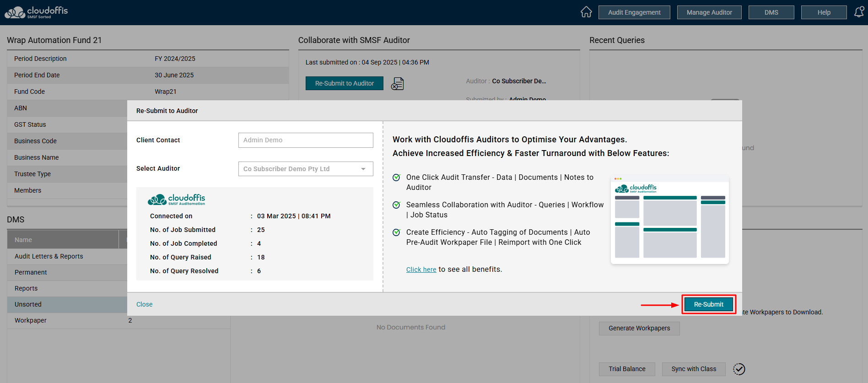Select the Unsorted folder in DMS list
The image size is (868, 383).
pos(28,304)
